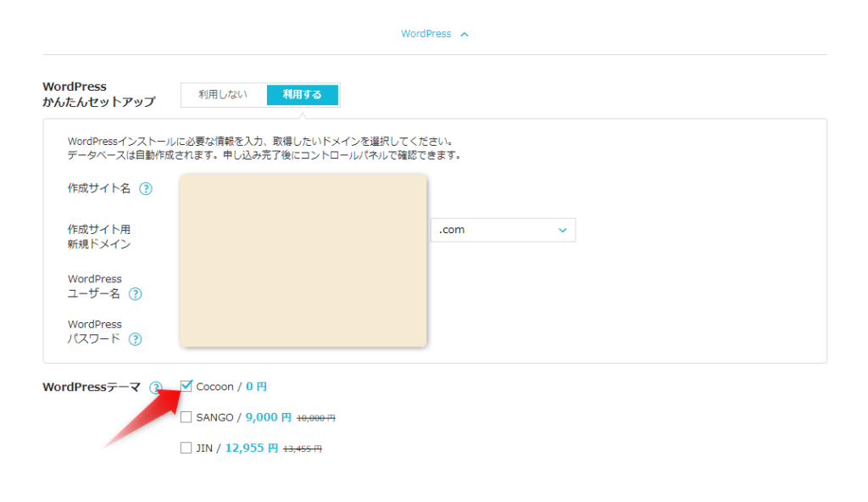Click the 作成サイト用 新規ドメイン label
Viewport: 868px width, 502px height.
[x=99, y=237]
